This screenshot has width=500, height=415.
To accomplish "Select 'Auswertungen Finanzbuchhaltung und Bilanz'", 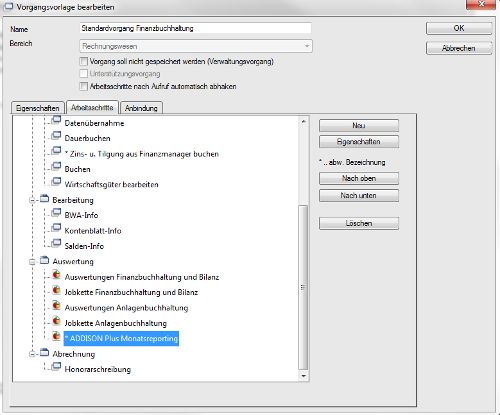I will [x=142, y=277].
